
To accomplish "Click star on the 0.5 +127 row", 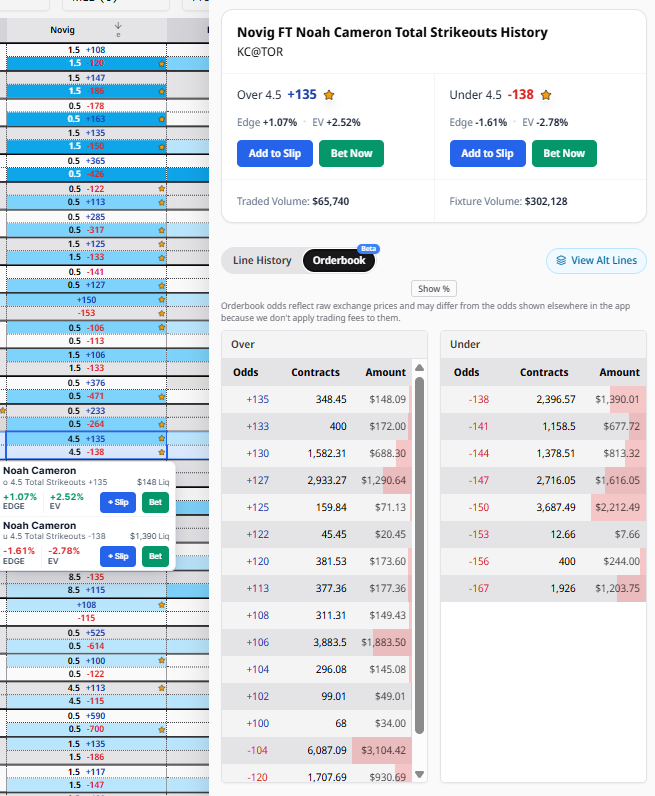I will coord(161,285).
